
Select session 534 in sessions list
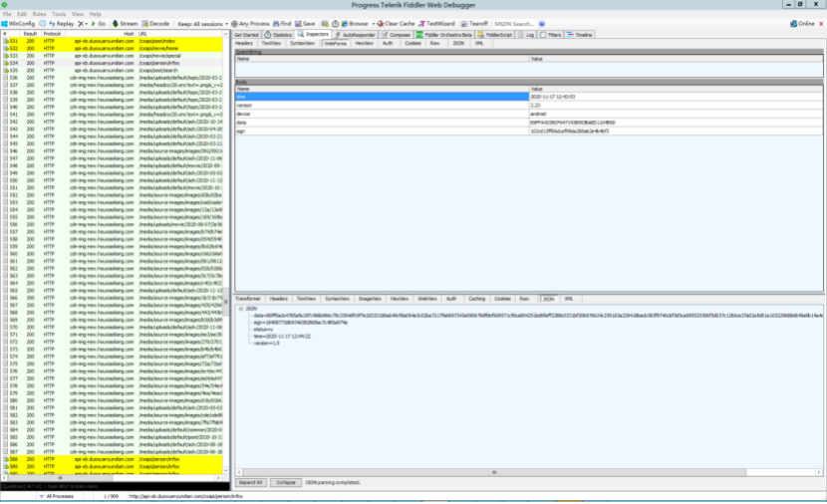(112, 64)
